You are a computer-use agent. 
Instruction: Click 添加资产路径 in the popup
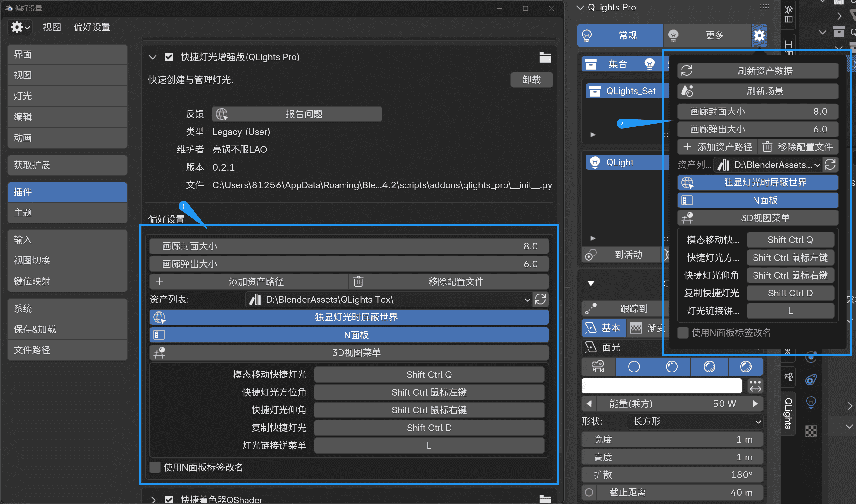tap(718, 147)
